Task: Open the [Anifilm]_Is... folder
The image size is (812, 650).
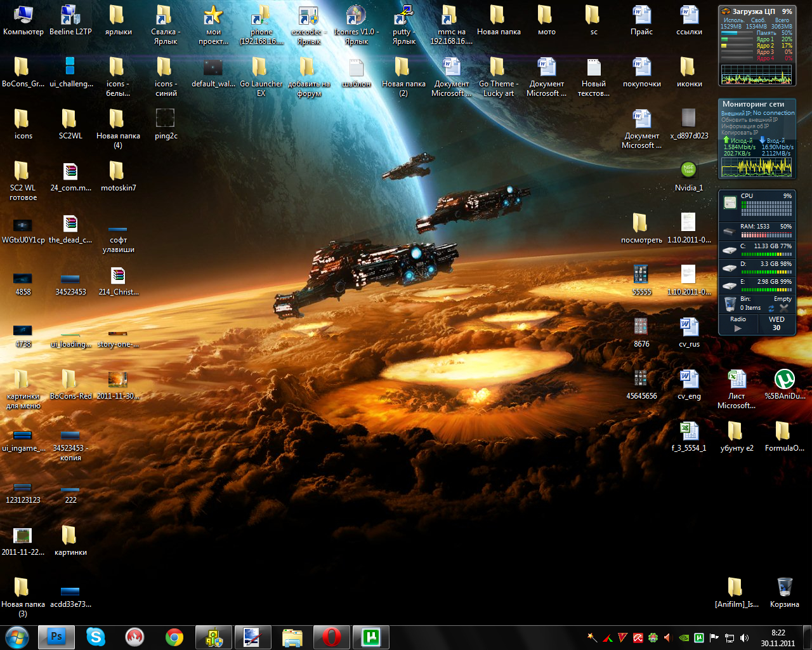Action: tap(736, 593)
